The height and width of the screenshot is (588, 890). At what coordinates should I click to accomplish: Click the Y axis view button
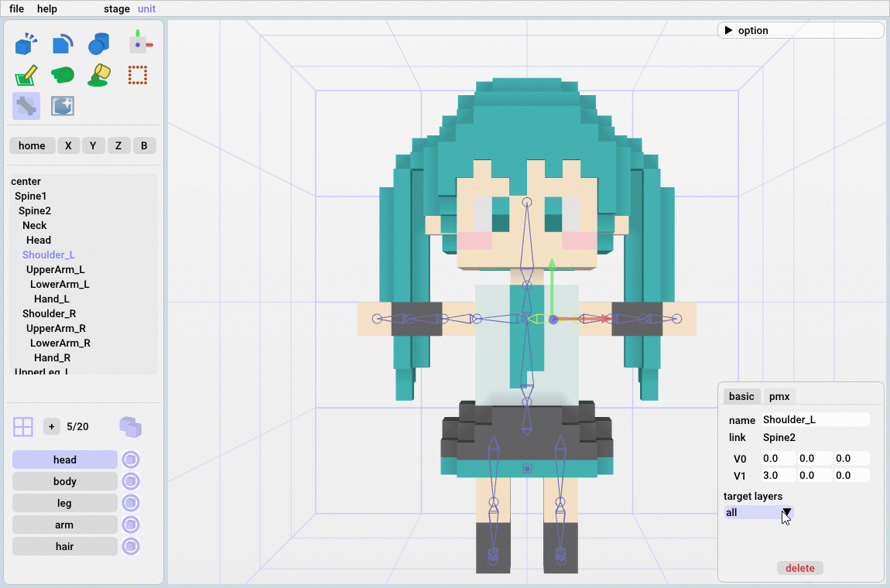tap(93, 146)
